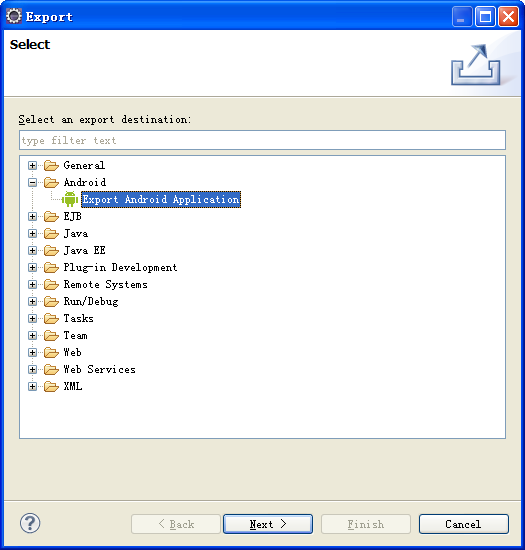Maximize the Export dialog window

[x=485, y=16]
